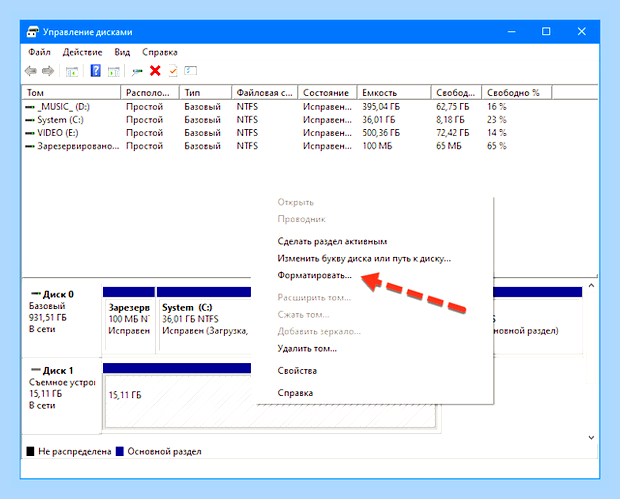Click Справка in the context menu
The height and width of the screenshot is (499, 620).
tap(295, 393)
